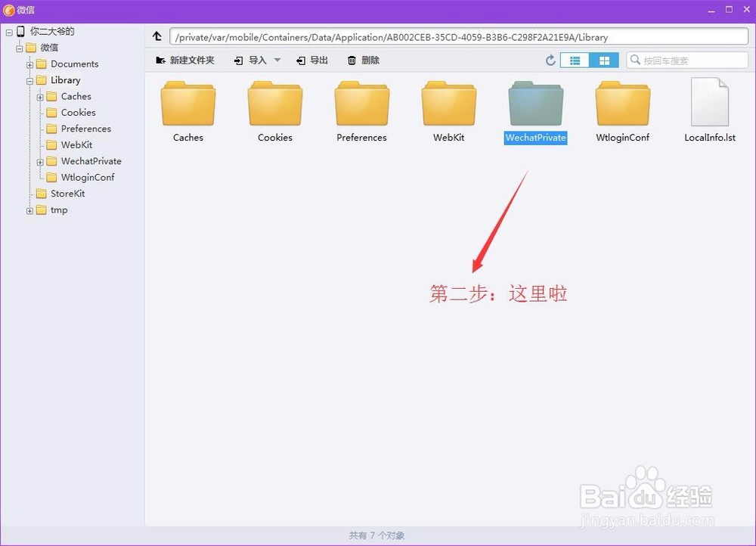The image size is (756, 546).
Task: Select Cookies in the sidebar tree
Action: click(x=78, y=113)
